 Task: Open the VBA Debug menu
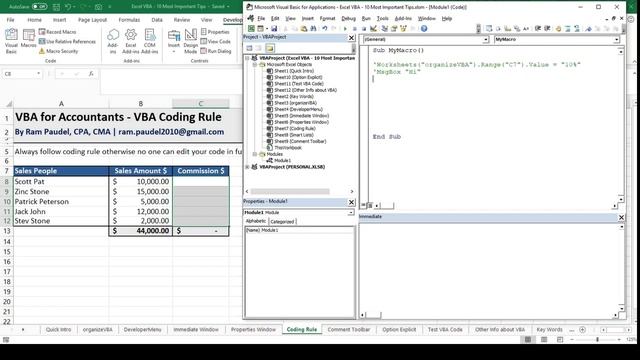(348, 18)
